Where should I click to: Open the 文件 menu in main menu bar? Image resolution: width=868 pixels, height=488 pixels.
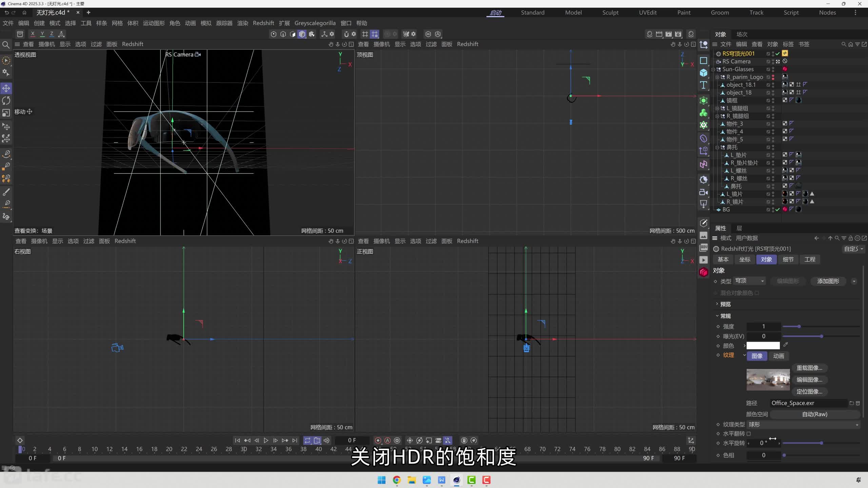tap(8, 23)
